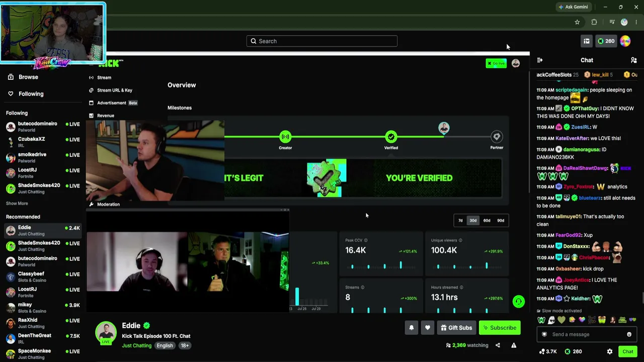
Task: Click the dashboard profile avatar beside Go live
Action: tap(516, 63)
